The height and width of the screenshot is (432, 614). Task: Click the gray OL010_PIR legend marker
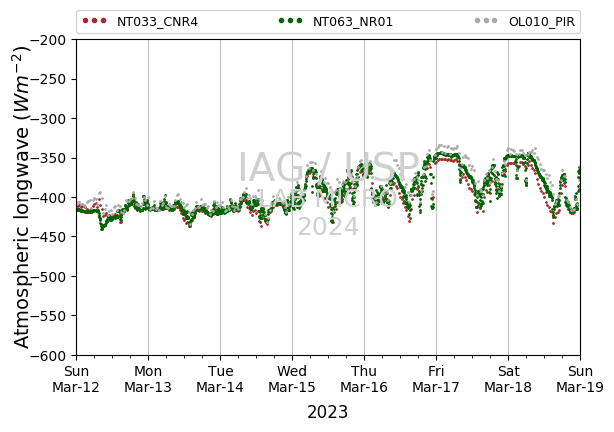click(x=486, y=20)
